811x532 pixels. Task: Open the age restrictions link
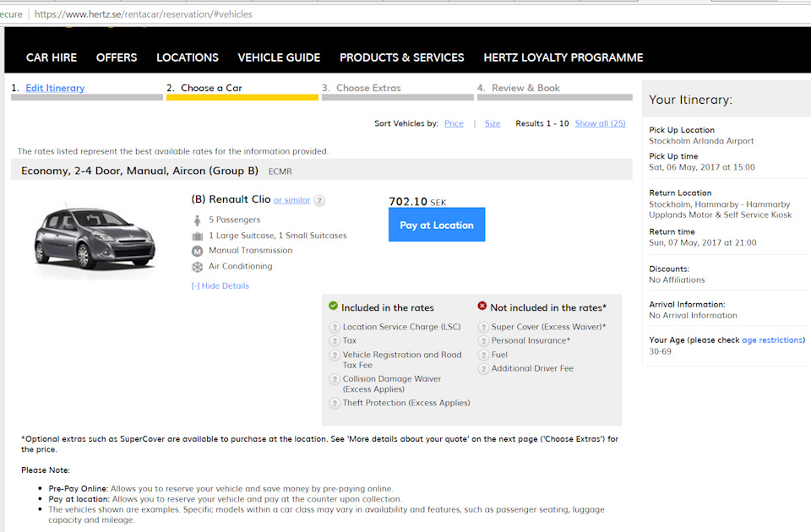coord(772,340)
